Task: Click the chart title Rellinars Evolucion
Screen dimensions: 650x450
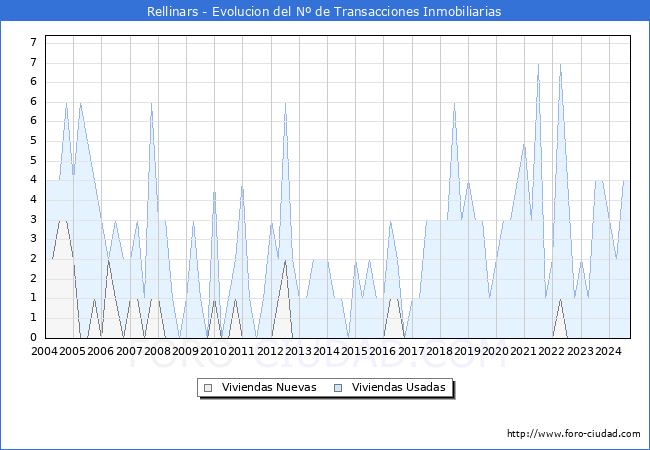Action: (324, 11)
